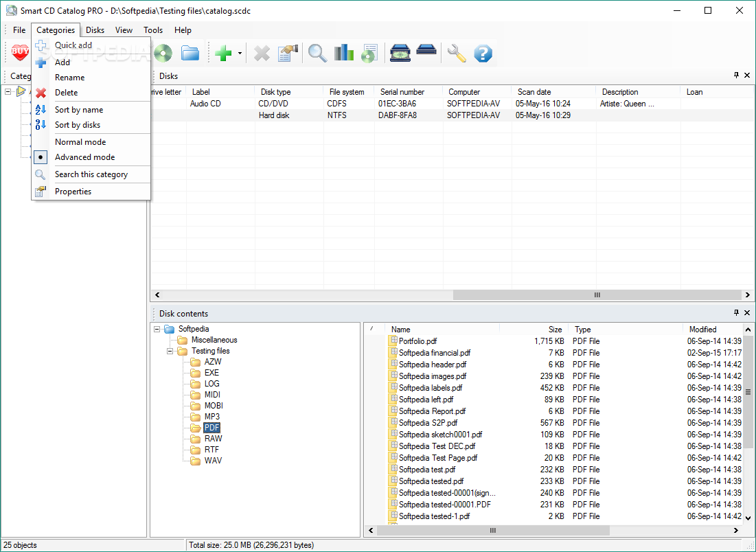Click the blue folder toolbar icon
Screen dimensions: 756x552
click(190, 53)
